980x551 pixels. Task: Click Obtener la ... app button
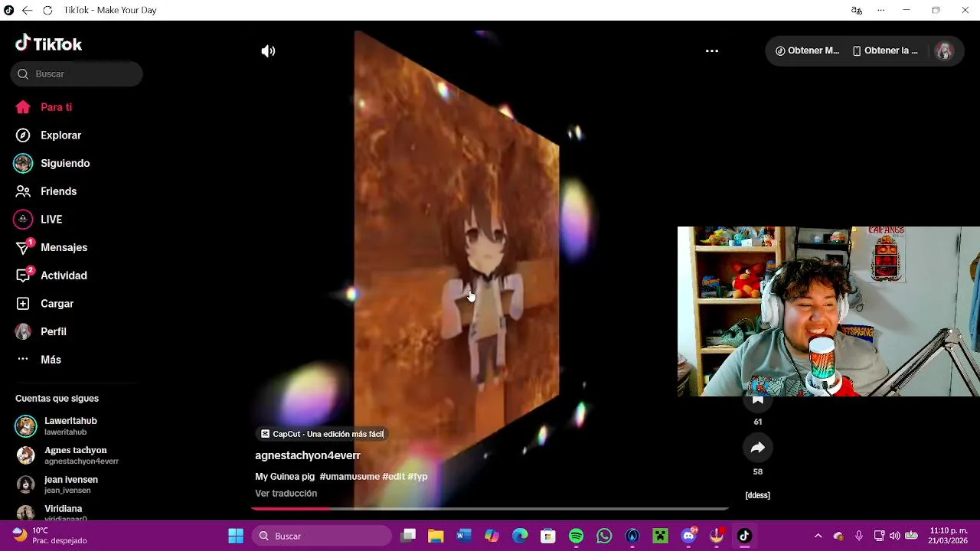(x=885, y=51)
